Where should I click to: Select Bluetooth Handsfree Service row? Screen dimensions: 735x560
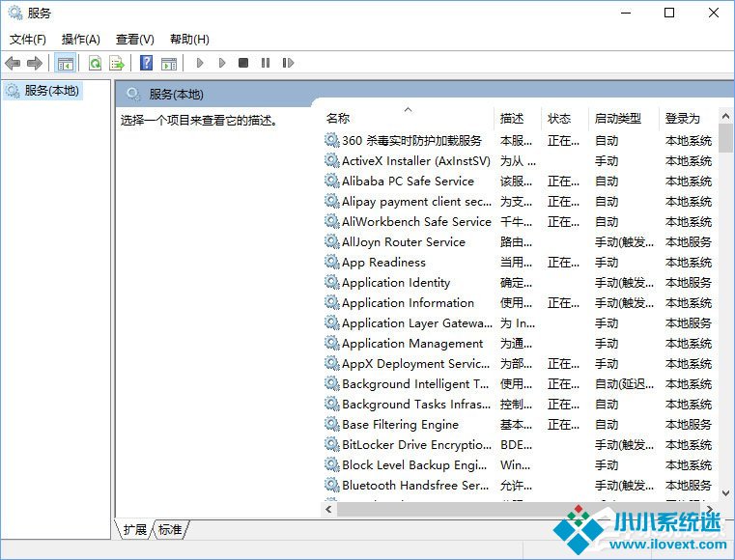(x=519, y=485)
